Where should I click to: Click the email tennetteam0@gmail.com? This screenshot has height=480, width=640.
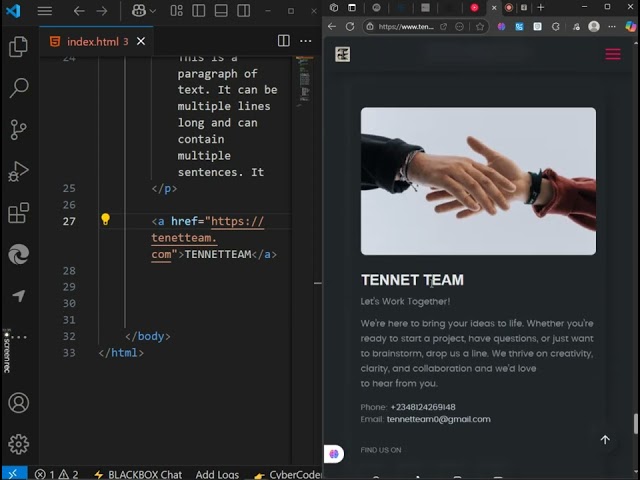[439, 419]
